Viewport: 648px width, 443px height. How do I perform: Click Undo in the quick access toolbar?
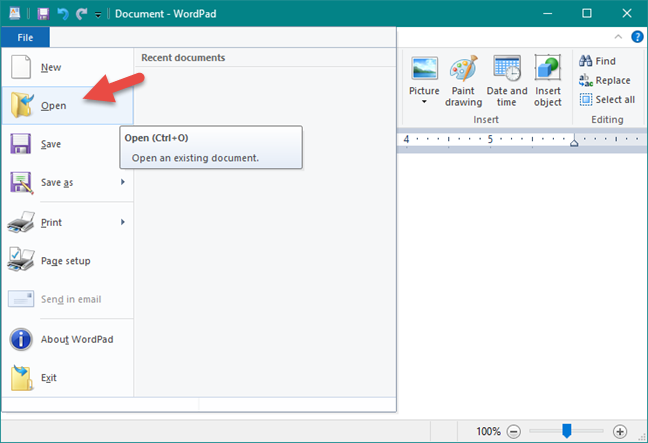[63, 14]
